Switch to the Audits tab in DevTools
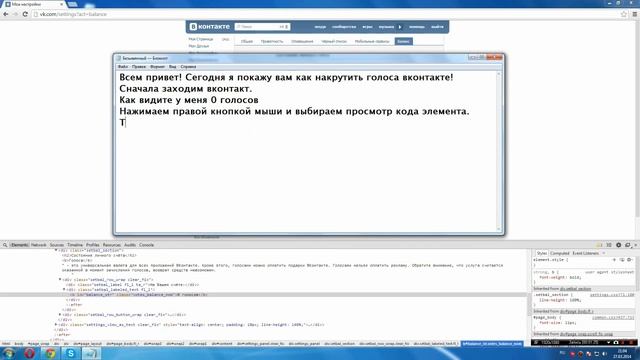Image resolution: width=640 pixels, height=360 pixels. tap(130, 245)
